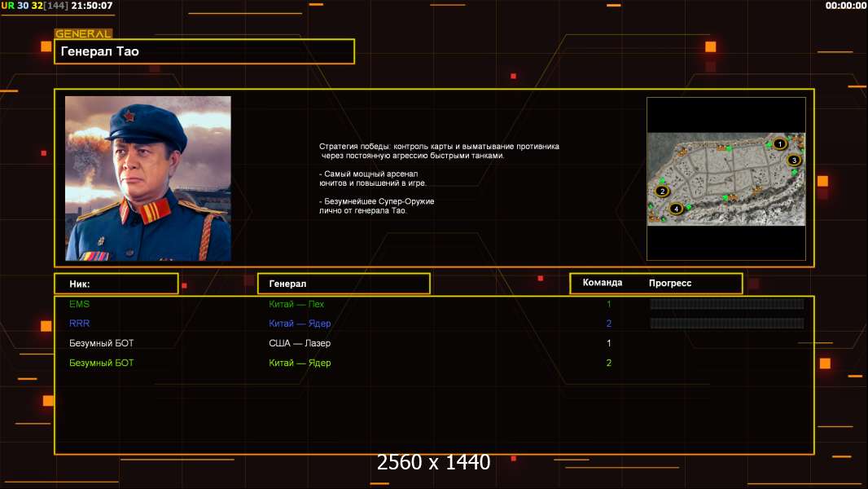
Task: Click США — Лазер general entry
Action: pyautogui.click(x=300, y=343)
